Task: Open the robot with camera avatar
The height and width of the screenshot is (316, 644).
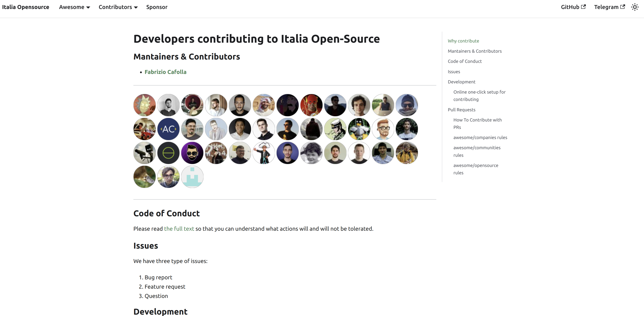Action: tap(144, 153)
